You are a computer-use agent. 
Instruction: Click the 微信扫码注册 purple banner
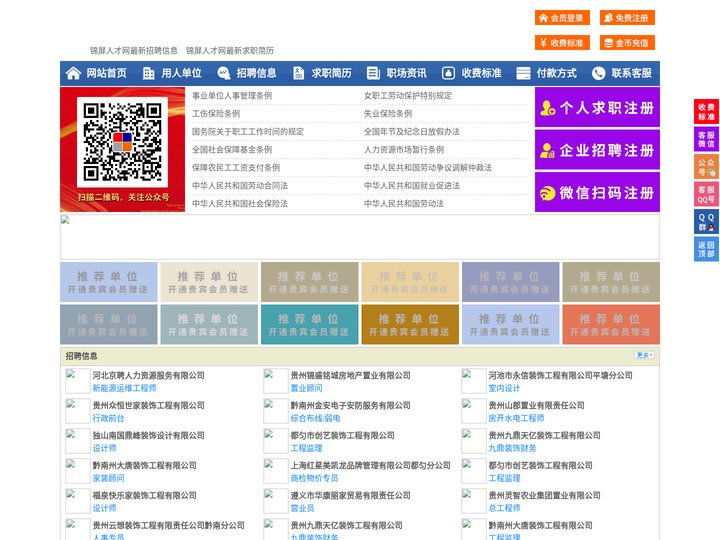597,192
